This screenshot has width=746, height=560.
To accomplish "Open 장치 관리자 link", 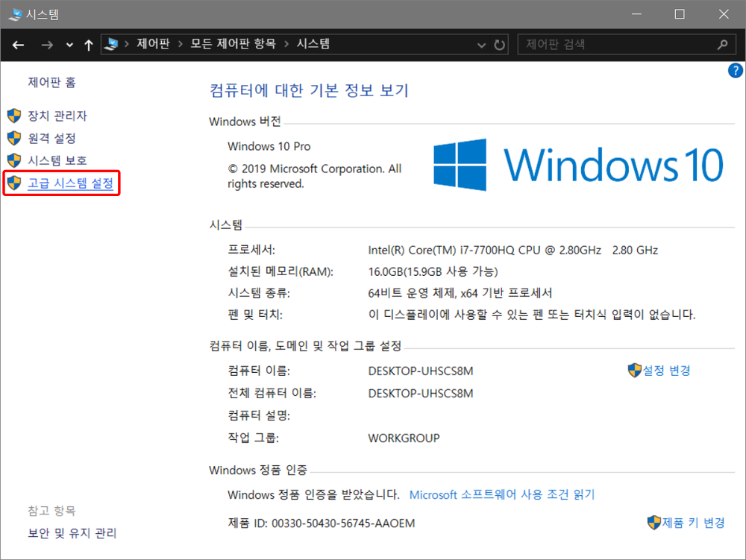I will [x=57, y=116].
